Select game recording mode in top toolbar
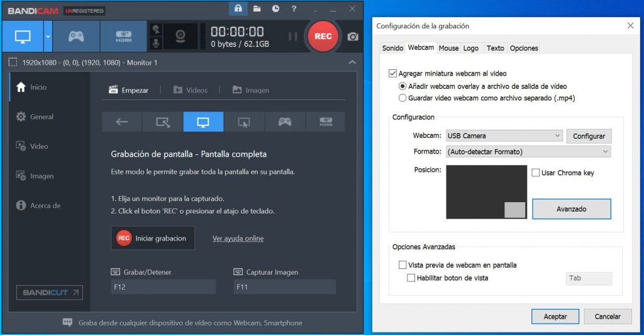The height and width of the screenshot is (335, 644). 76,36
